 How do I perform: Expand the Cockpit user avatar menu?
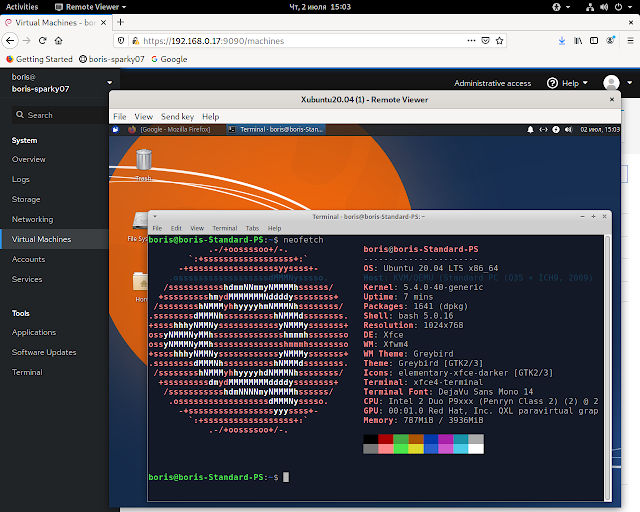click(618, 83)
